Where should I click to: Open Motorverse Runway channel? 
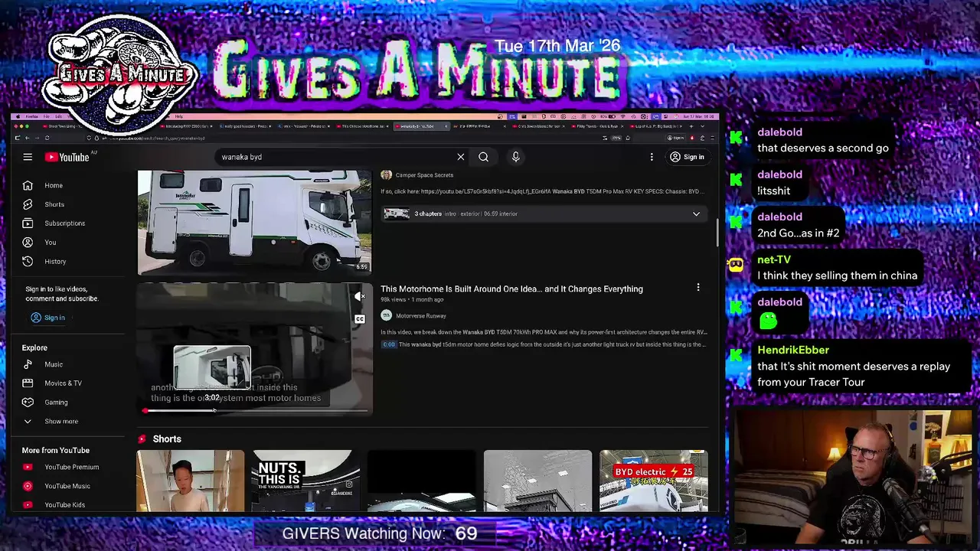[x=421, y=315]
